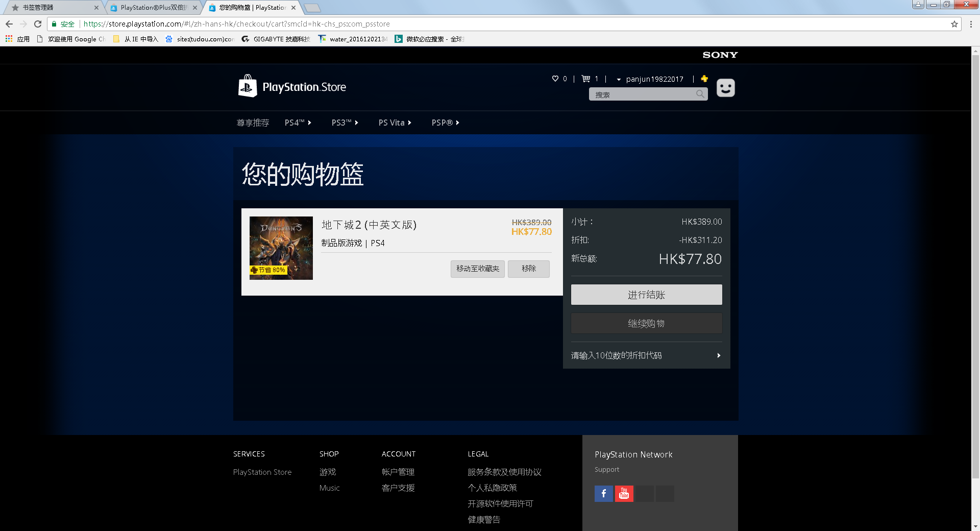This screenshot has width=980, height=531.
Task: Open the Facebook social icon
Action: tap(604, 494)
